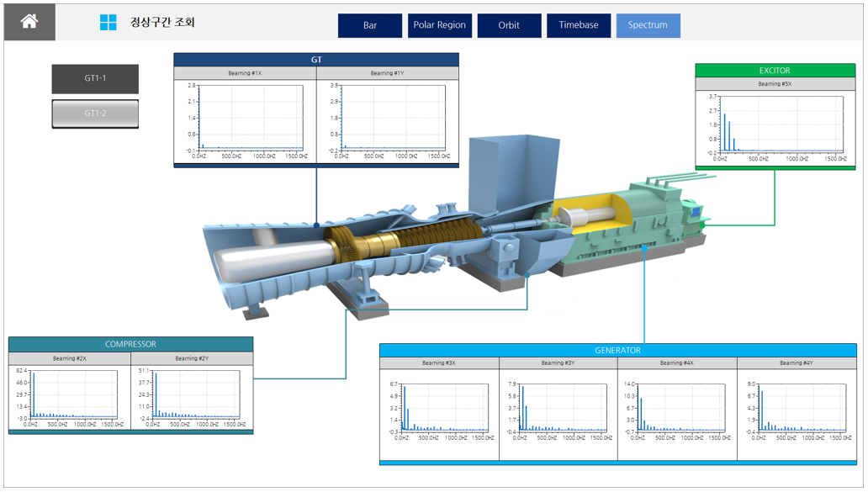Open the Bearing #2X spectrum chart
The width and height of the screenshot is (868, 492).
tap(70, 397)
